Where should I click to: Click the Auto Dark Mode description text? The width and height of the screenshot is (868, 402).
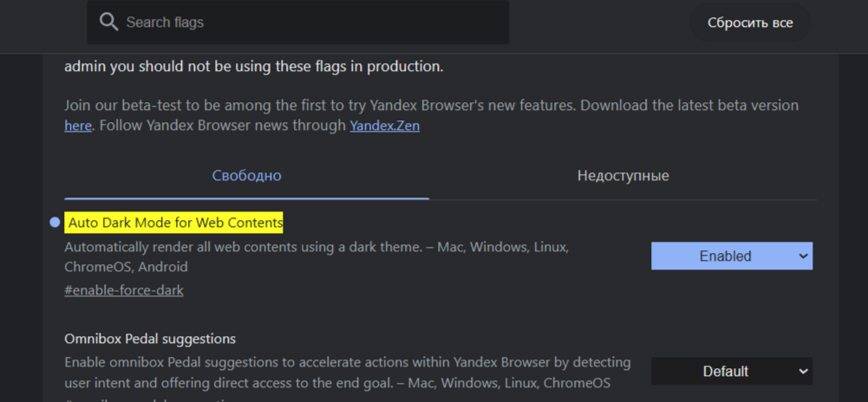317,257
